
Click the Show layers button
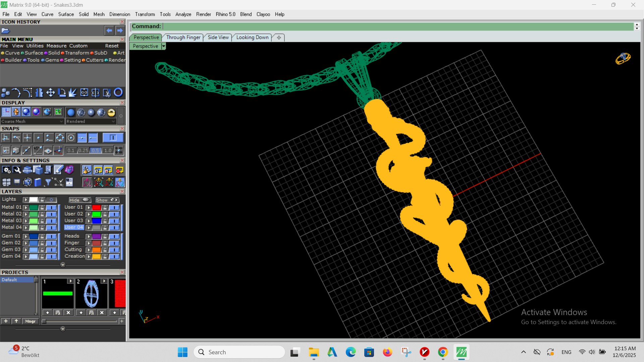point(107,200)
